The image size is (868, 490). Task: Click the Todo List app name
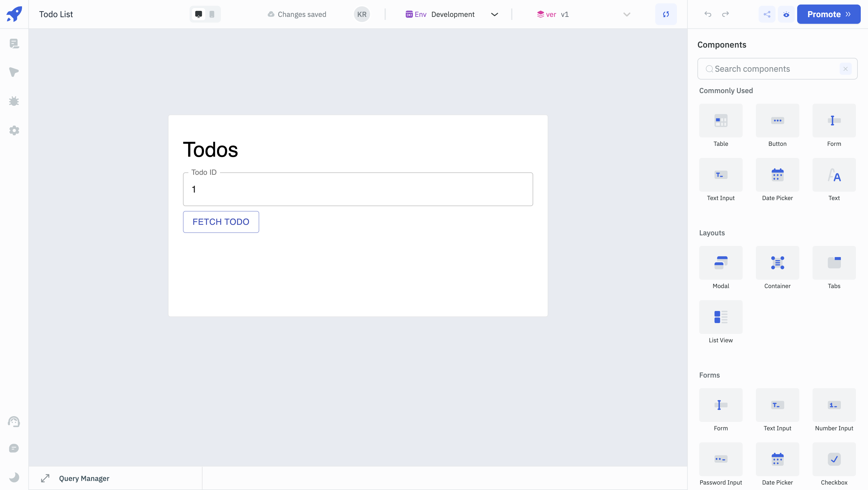56,14
